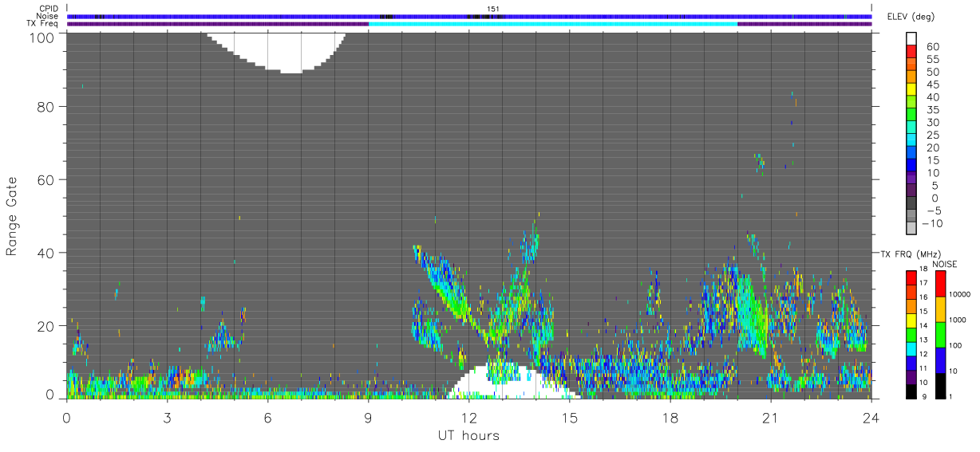
Task: Click NOISE legend value 100
Action: [957, 346]
